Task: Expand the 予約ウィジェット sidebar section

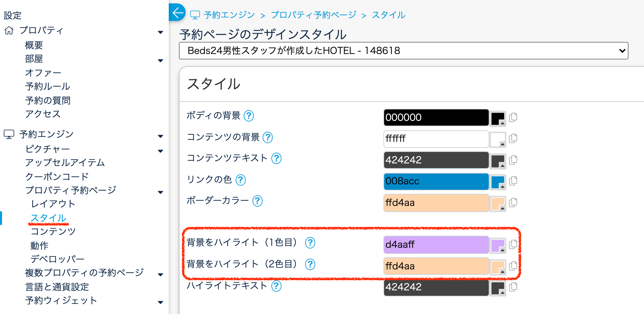Action: [x=160, y=302]
